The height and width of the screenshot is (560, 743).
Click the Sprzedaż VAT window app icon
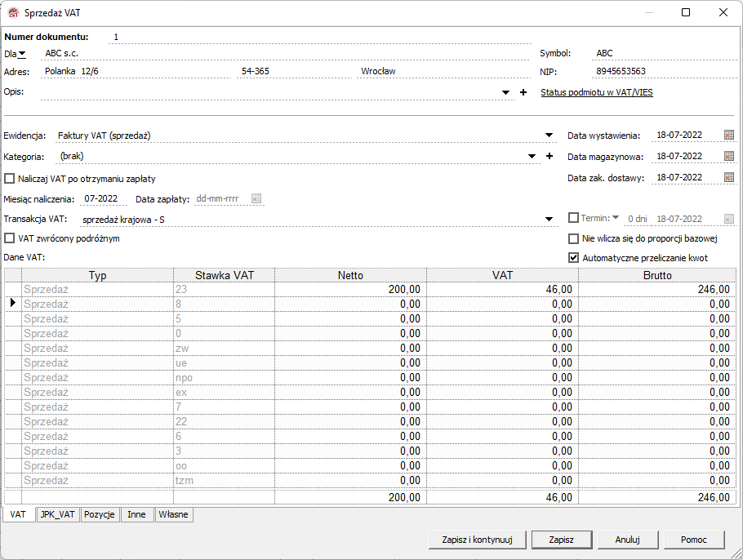tap(13, 13)
